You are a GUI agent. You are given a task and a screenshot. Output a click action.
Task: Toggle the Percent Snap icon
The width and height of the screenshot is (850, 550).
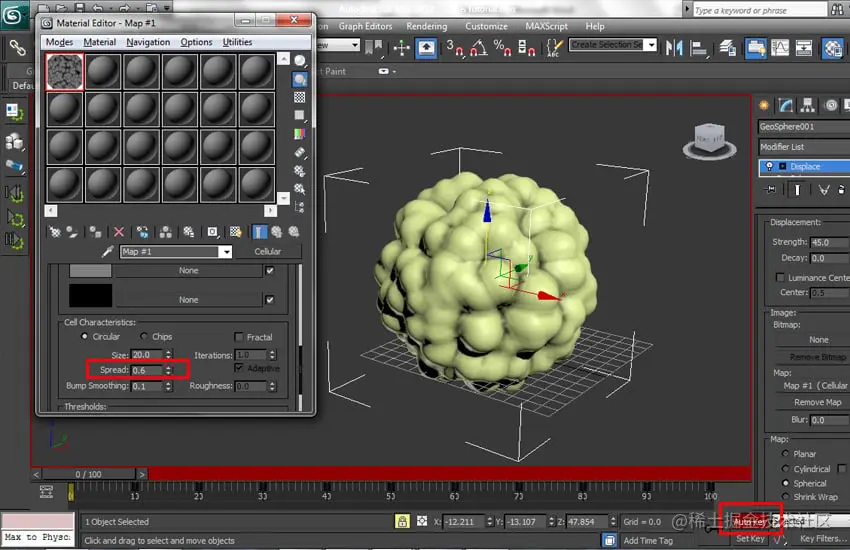[503, 48]
